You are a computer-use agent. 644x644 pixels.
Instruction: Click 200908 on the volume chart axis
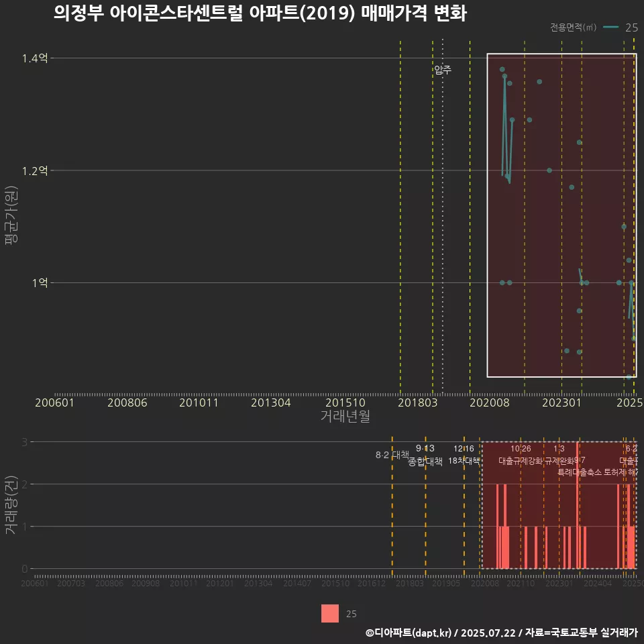pos(146,583)
